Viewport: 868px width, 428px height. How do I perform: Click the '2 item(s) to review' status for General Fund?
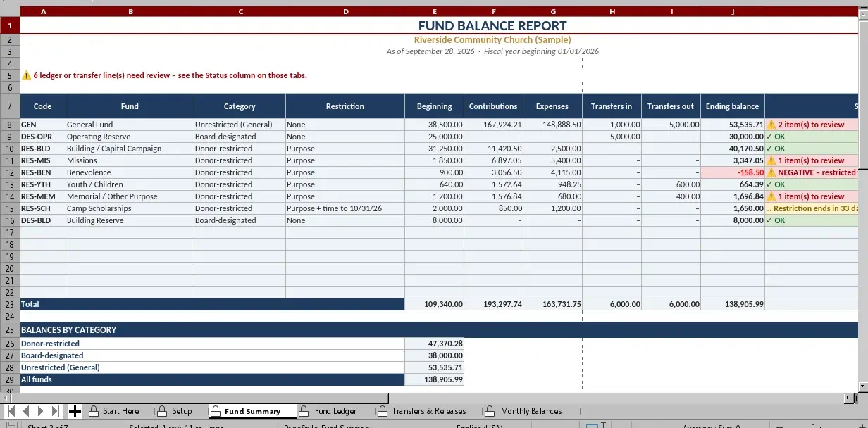click(812, 125)
